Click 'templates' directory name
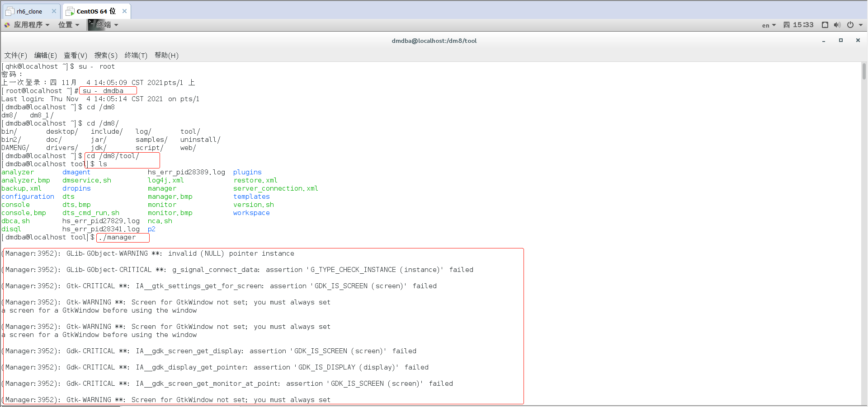Screen dimensions: 868x407 (x=251, y=196)
